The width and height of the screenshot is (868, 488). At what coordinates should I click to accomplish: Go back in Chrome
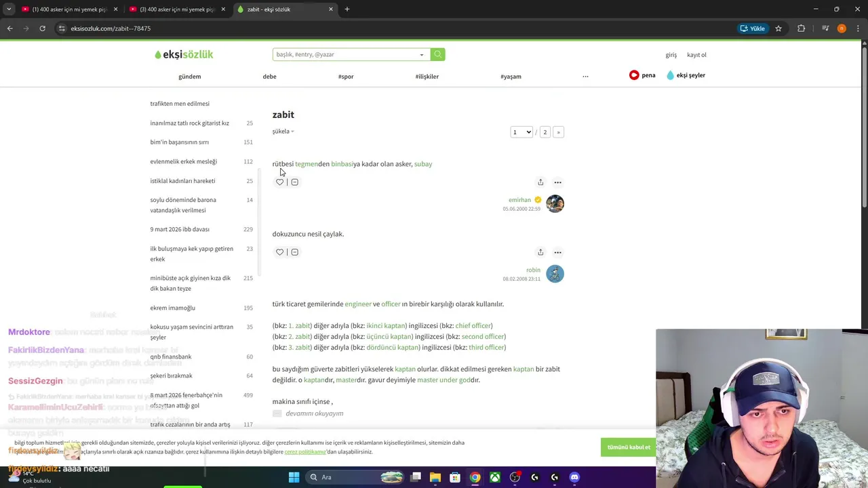(9, 28)
